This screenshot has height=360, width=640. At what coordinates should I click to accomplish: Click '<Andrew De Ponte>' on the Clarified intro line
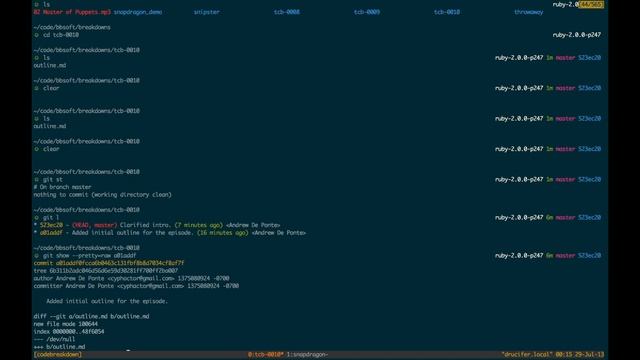(x=253, y=225)
